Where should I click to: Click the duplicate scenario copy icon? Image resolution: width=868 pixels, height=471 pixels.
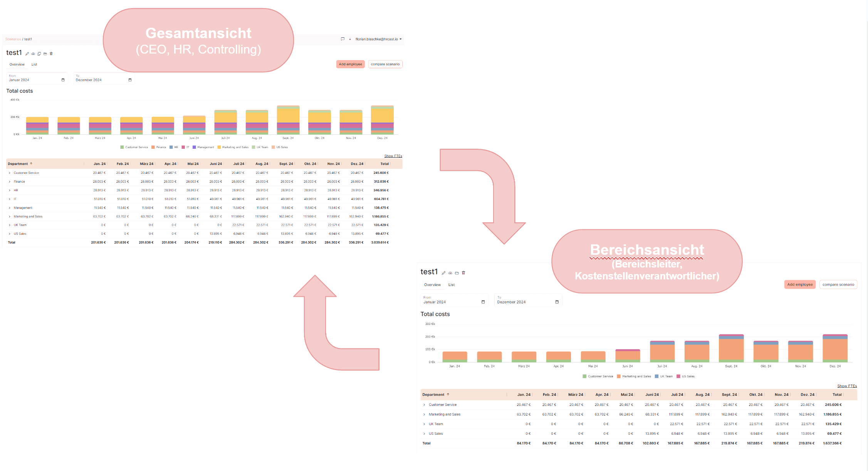39,54
